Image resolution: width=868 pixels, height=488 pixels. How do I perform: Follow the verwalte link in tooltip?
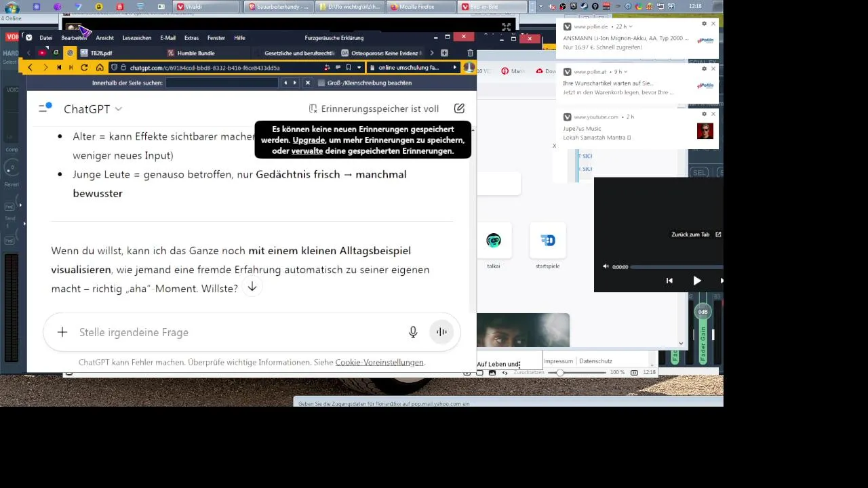click(x=307, y=151)
